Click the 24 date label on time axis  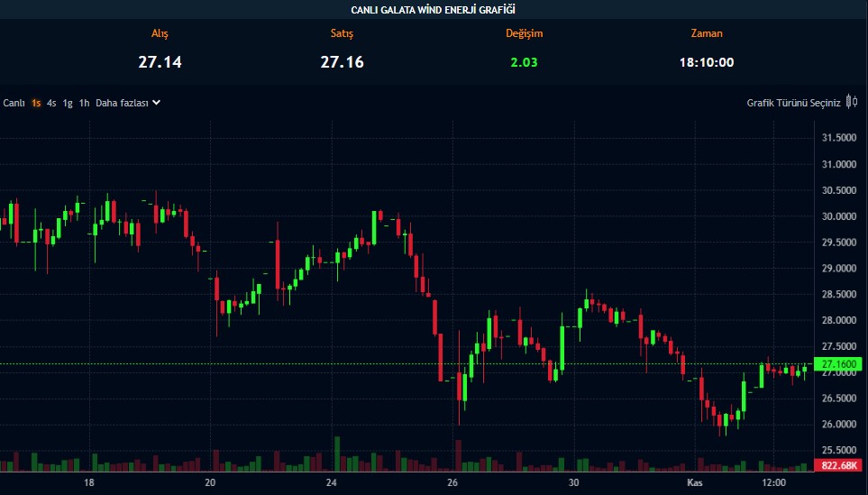(331, 483)
